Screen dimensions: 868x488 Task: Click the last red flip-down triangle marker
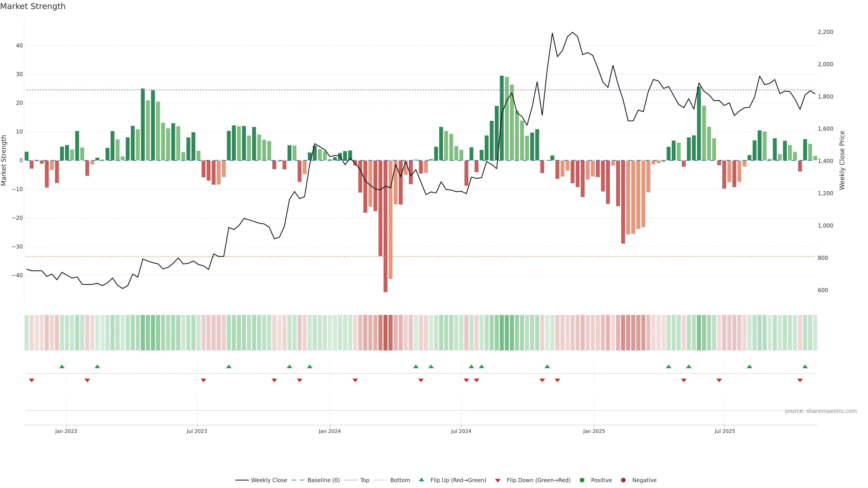tap(800, 380)
